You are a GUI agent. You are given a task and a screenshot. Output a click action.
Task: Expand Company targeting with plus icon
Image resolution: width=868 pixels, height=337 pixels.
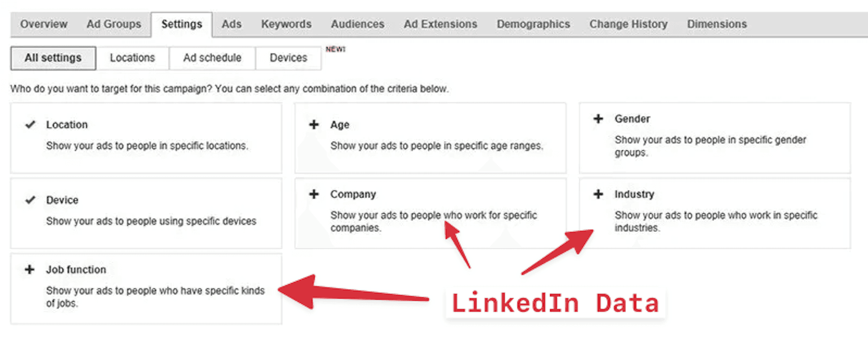coord(314,194)
